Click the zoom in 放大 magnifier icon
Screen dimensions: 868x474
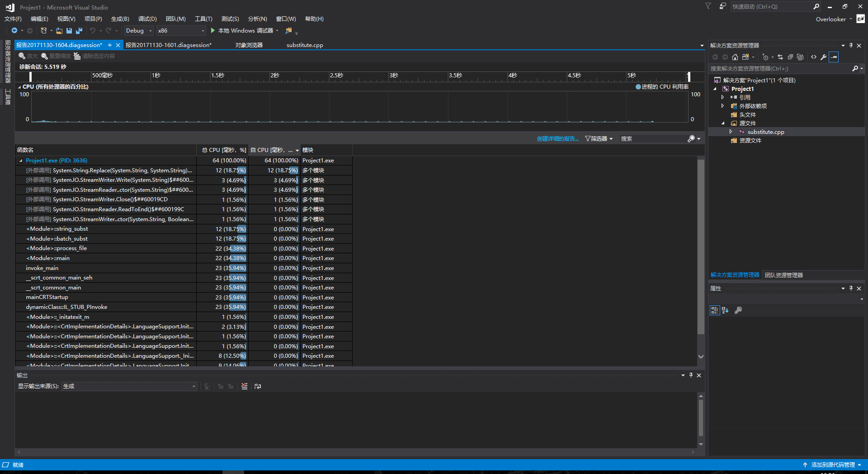pos(22,56)
